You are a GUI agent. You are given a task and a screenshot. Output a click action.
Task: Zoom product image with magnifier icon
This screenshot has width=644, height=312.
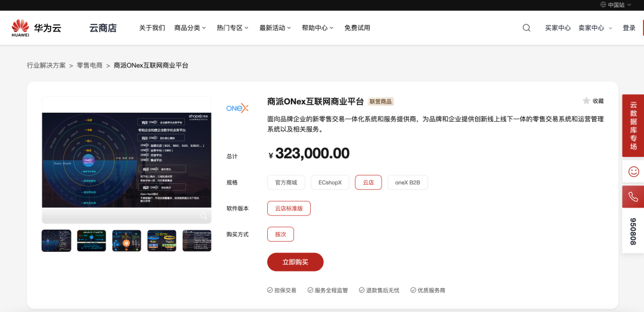point(204,216)
